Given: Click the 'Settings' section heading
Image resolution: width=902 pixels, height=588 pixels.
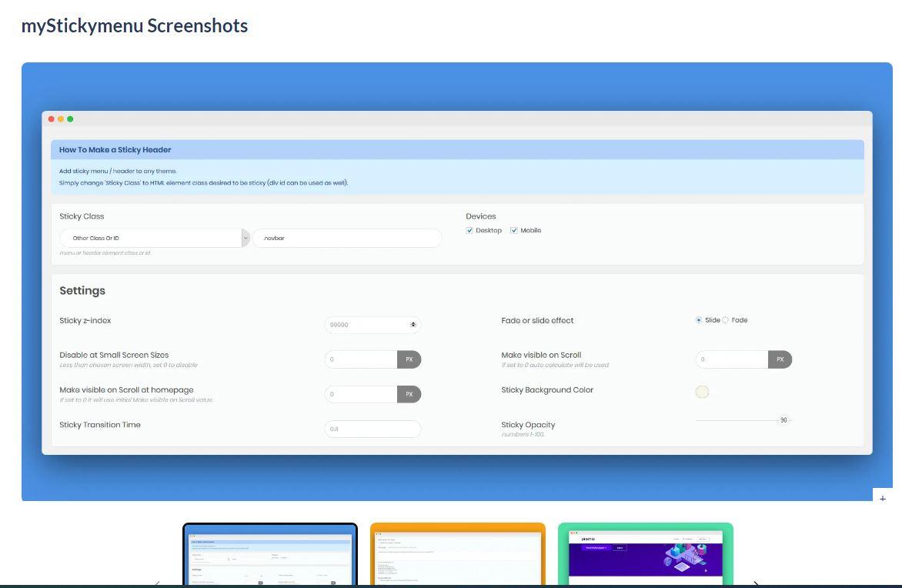Looking at the screenshot, I should tap(82, 291).
